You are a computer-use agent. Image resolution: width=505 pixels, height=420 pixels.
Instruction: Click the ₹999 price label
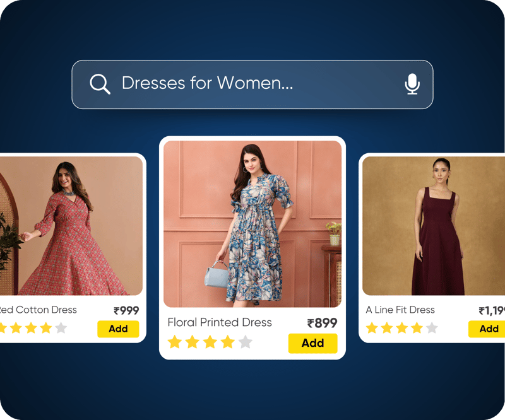click(x=126, y=310)
